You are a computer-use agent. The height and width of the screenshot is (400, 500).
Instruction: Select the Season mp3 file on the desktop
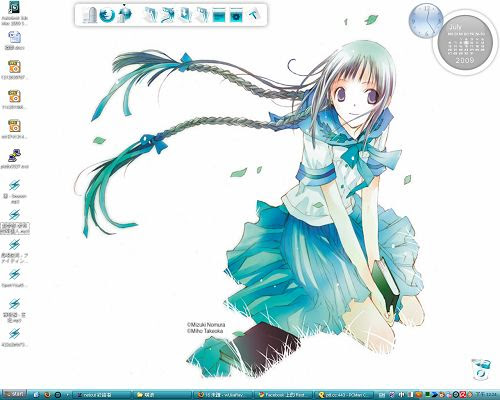point(14,192)
